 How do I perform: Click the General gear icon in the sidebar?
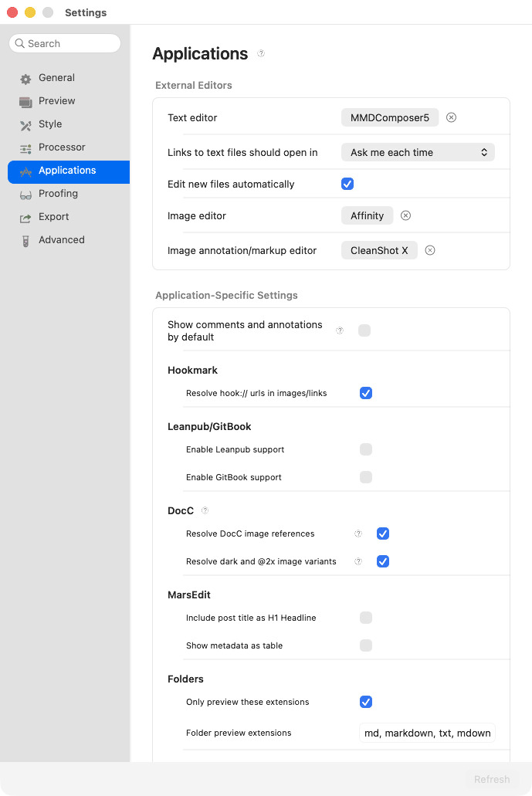(x=25, y=79)
